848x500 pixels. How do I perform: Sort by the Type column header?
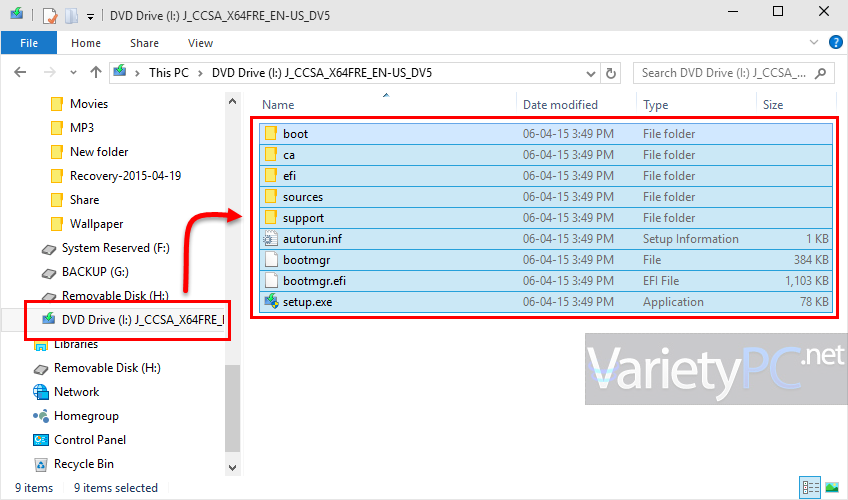click(655, 104)
